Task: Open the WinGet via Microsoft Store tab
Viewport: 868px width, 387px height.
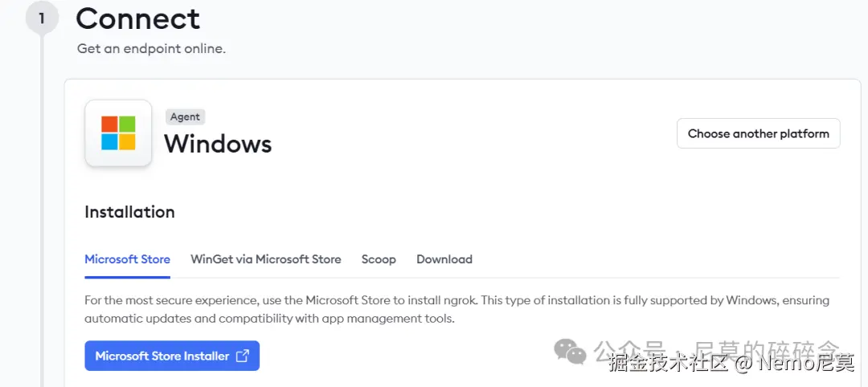Action: [x=265, y=259]
